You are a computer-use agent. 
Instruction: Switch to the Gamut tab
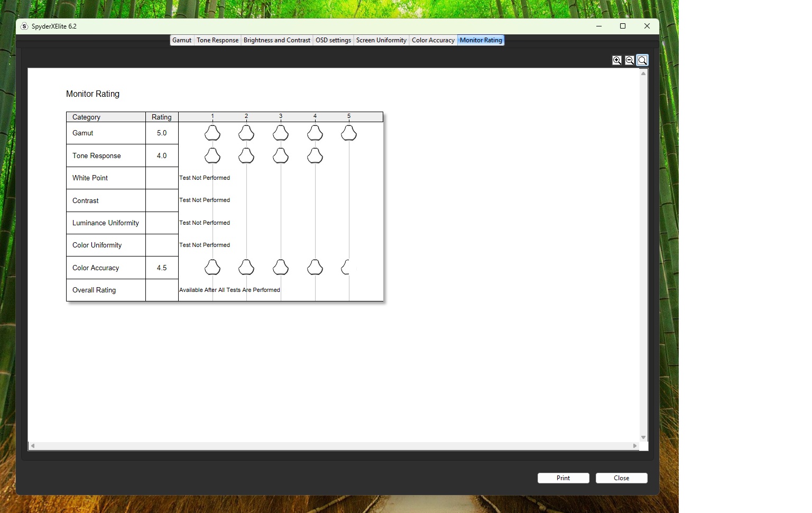(182, 40)
